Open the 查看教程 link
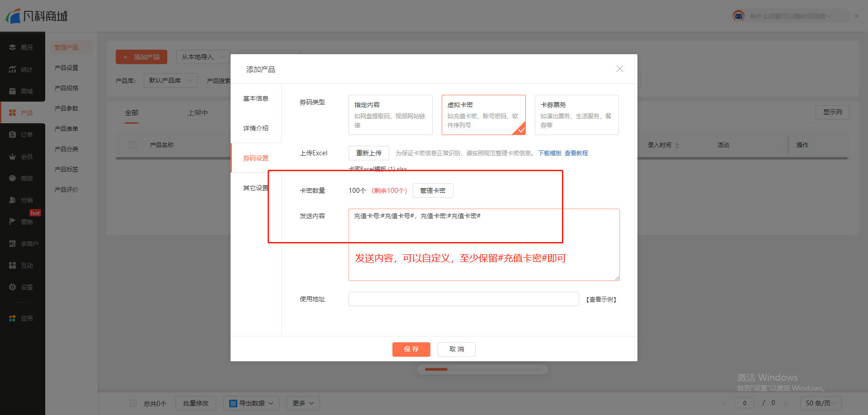Screen dimensions: 868x415 click(576, 153)
